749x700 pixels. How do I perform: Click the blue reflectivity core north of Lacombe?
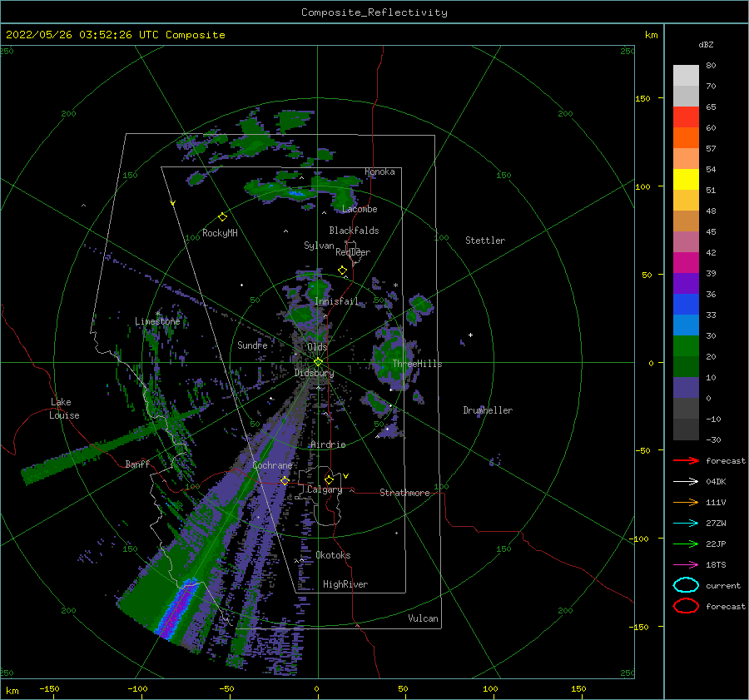296,193
